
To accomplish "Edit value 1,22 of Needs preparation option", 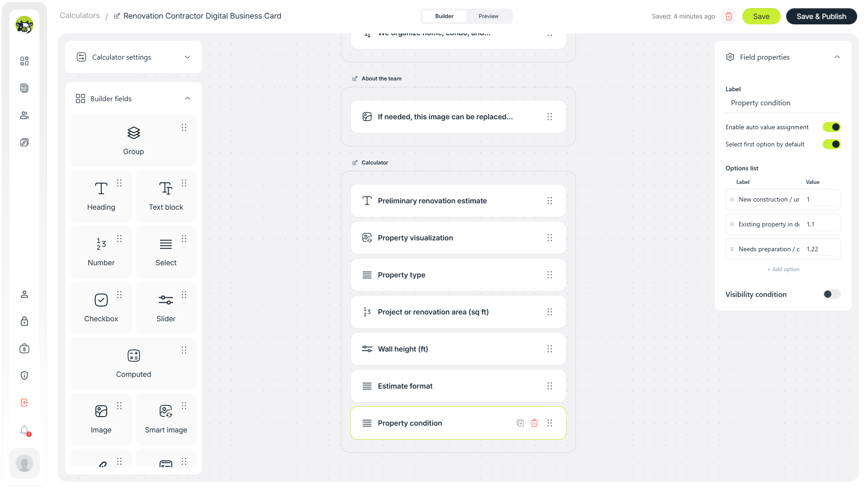I will pos(821,249).
